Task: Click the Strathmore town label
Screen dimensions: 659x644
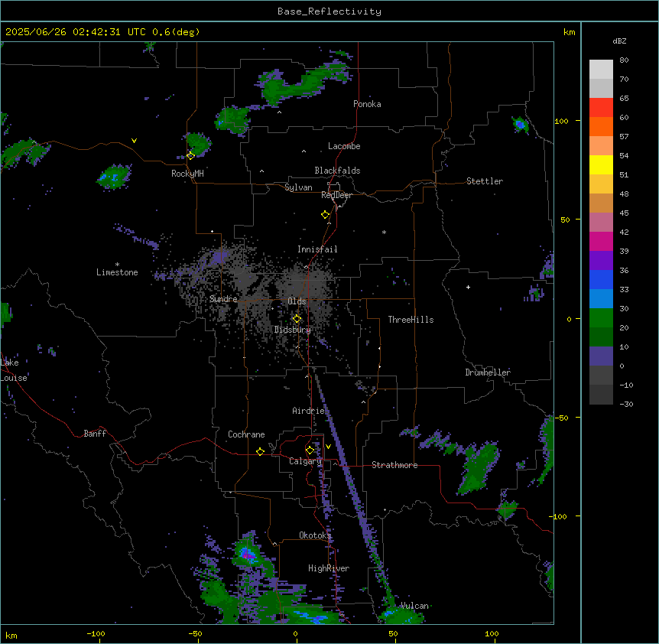Action: click(x=394, y=465)
